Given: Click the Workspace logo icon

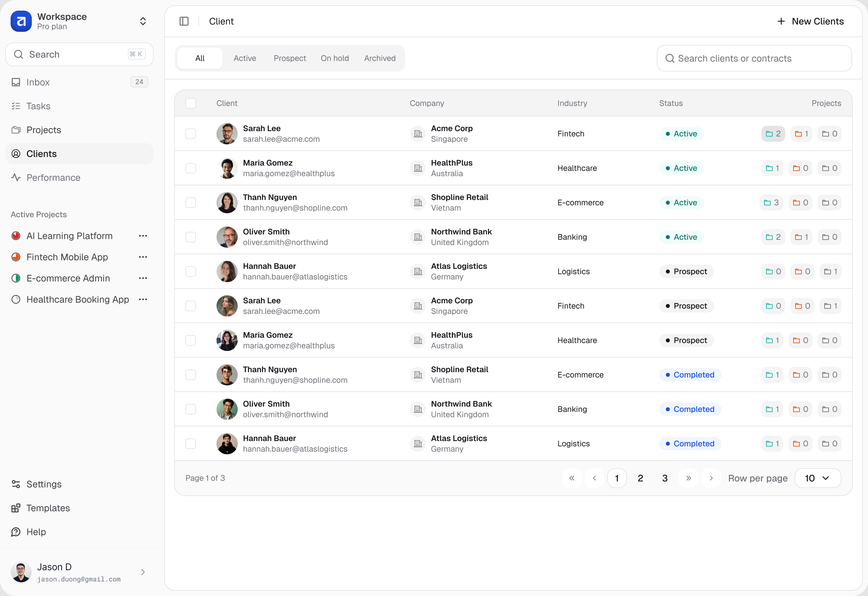Looking at the screenshot, I should pyautogui.click(x=21, y=21).
